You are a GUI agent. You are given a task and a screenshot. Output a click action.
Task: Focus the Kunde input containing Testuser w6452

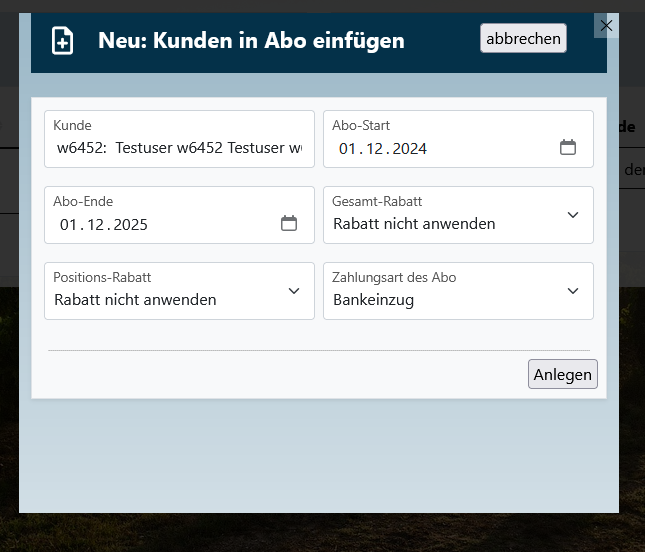click(x=178, y=148)
